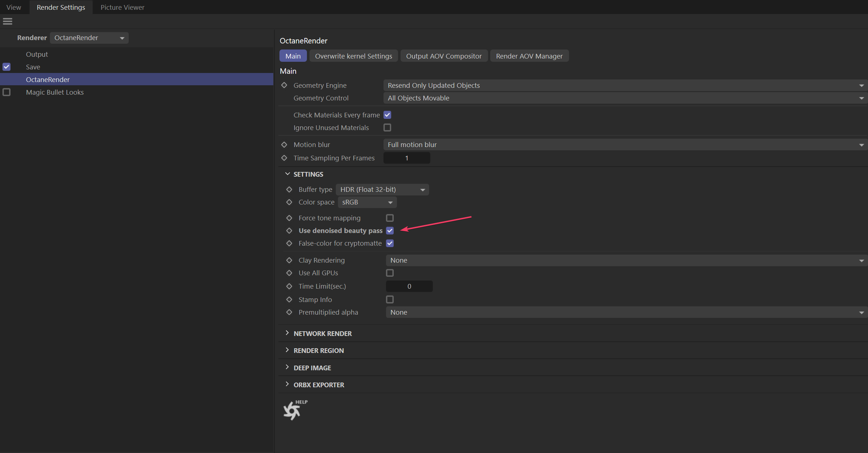Screen dimensions: 868x453
Task: Enable the Magic Bullet Looks checkbox
Action: [7, 92]
